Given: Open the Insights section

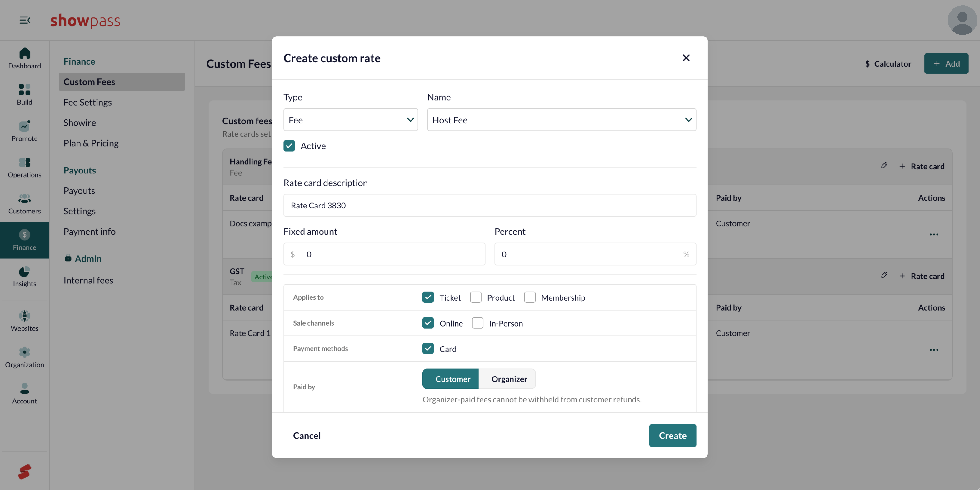Looking at the screenshot, I should point(24,277).
